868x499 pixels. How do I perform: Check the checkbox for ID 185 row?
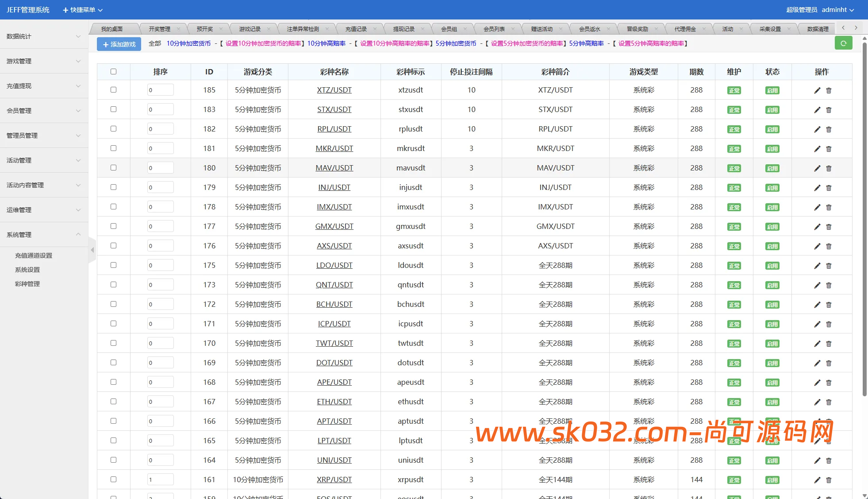[x=113, y=90]
